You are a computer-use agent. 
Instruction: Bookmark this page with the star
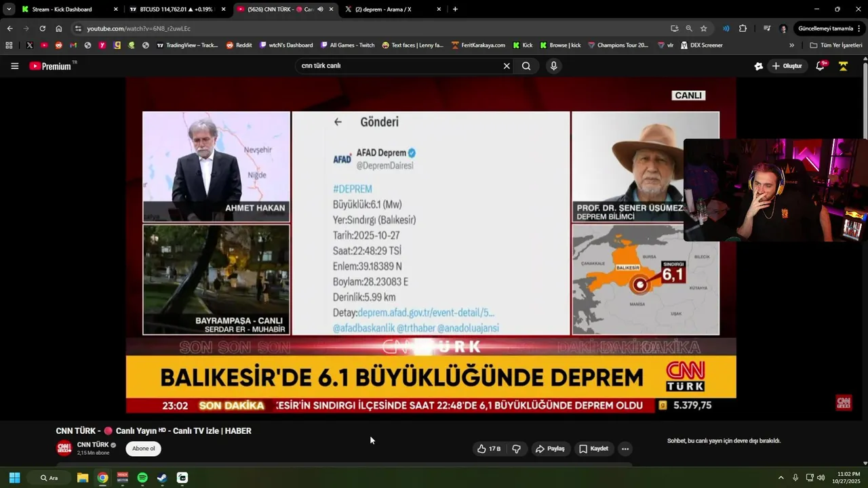click(x=704, y=28)
